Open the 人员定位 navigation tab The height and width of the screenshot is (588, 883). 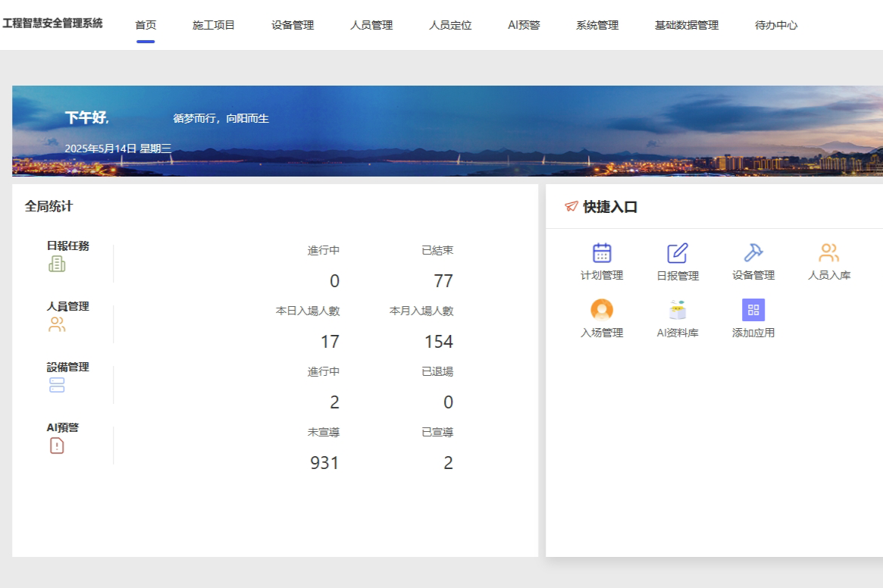click(450, 25)
